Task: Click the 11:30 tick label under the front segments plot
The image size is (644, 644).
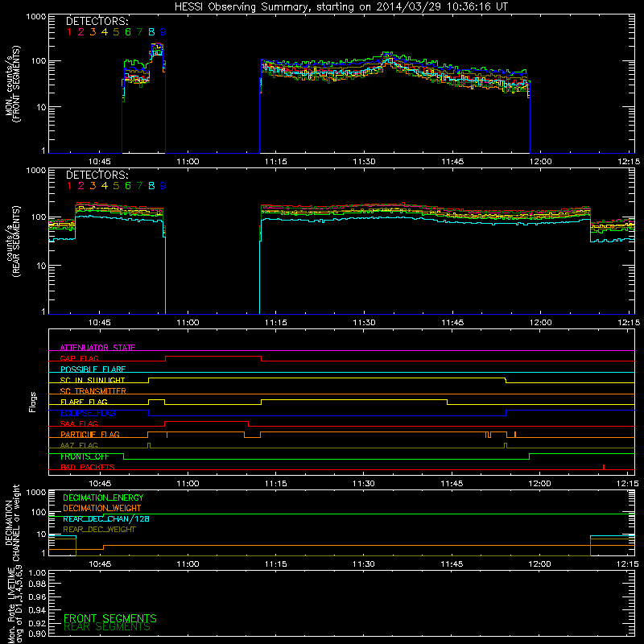Action: click(x=364, y=162)
